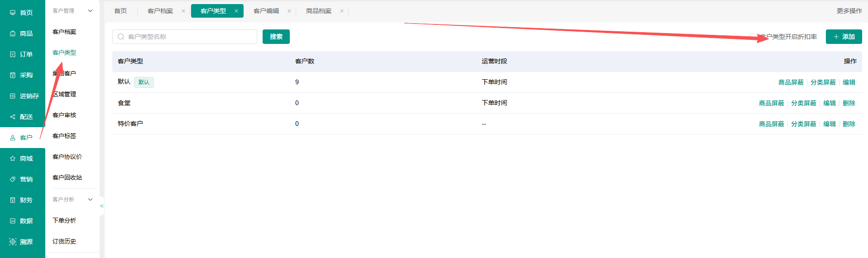Switch to the 客户档案 tab
Screen dimensions: 868x258
(160, 11)
